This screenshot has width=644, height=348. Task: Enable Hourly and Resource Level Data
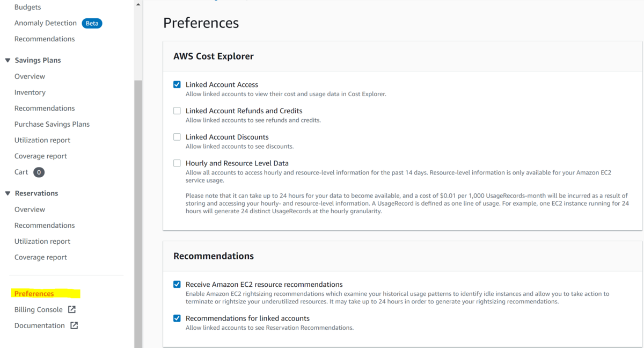coord(177,163)
